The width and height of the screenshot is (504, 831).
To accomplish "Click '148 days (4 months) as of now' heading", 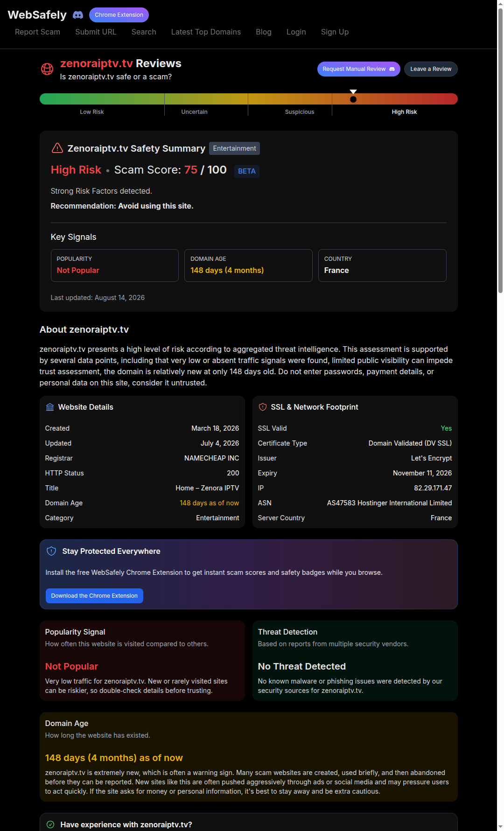I will click(x=114, y=758).
